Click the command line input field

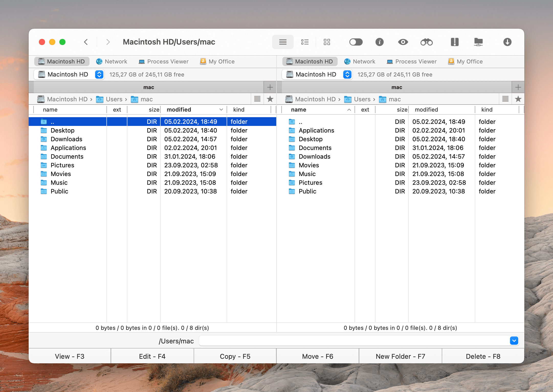pos(354,341)
